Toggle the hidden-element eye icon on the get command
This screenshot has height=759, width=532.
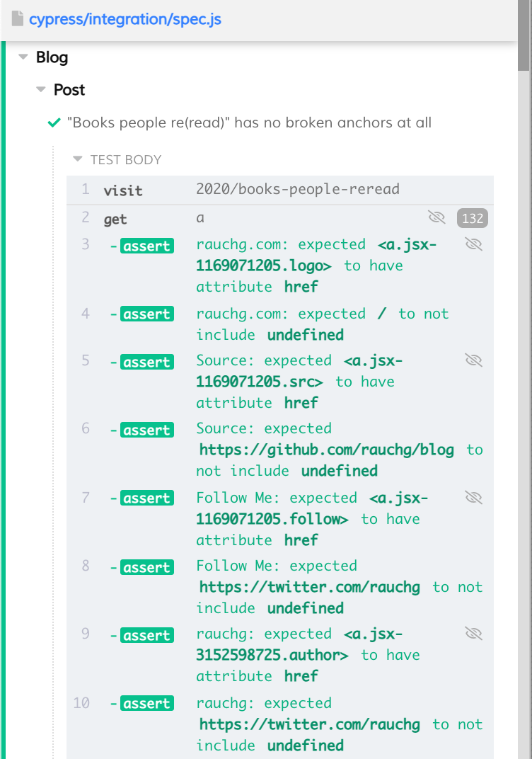[436, 218]
